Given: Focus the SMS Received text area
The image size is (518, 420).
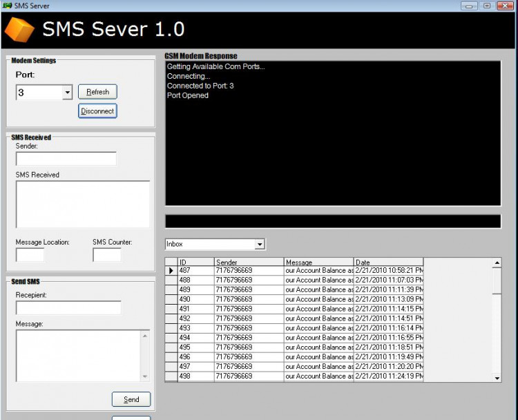Looking at the screenshot, I should 82,204.
